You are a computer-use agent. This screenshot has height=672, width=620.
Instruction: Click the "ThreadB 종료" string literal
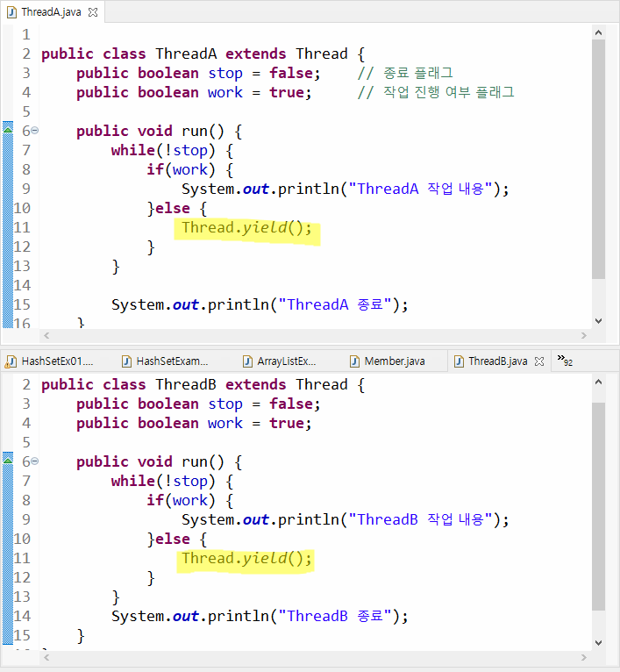(x=335, y=616)
